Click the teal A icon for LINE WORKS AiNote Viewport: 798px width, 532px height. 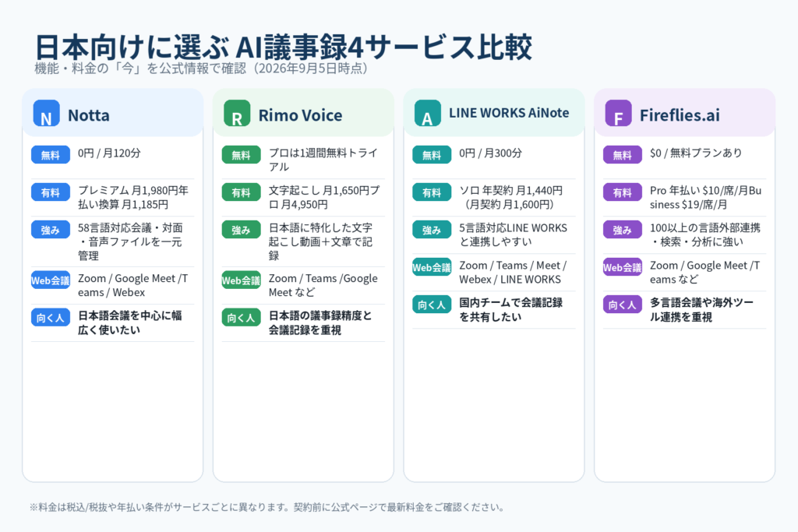[x=428, y=113]
